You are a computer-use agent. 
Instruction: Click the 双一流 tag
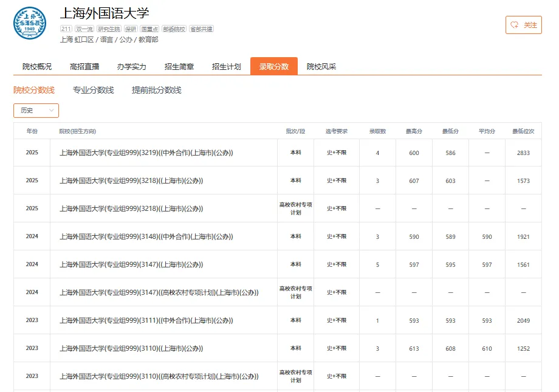[84, 29]
